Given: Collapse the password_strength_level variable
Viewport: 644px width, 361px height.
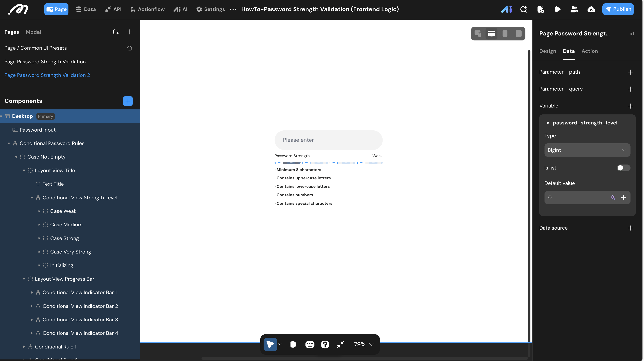Looking at the screenshot, I should tap(548, 123).
